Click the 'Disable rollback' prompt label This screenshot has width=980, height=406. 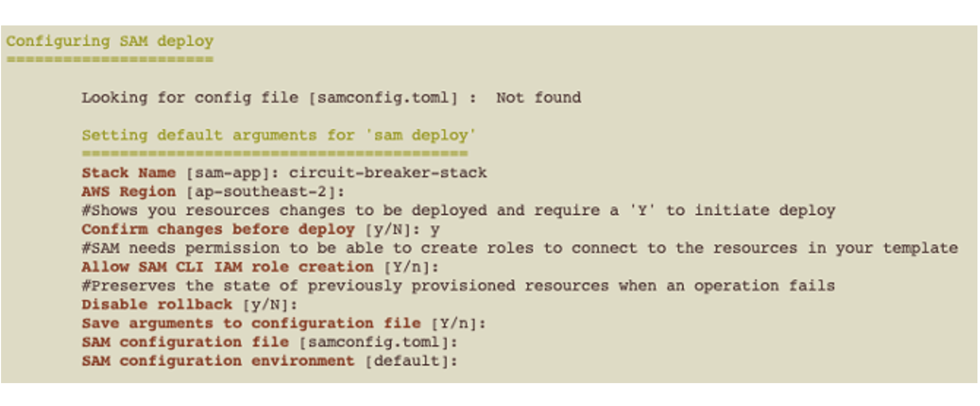point(156,305)
